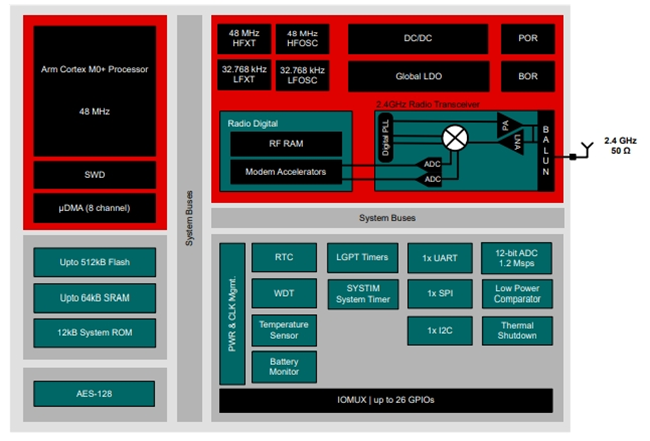Click the SWD block
Viewport: 650px width, 441px height.
coord(95,175)
